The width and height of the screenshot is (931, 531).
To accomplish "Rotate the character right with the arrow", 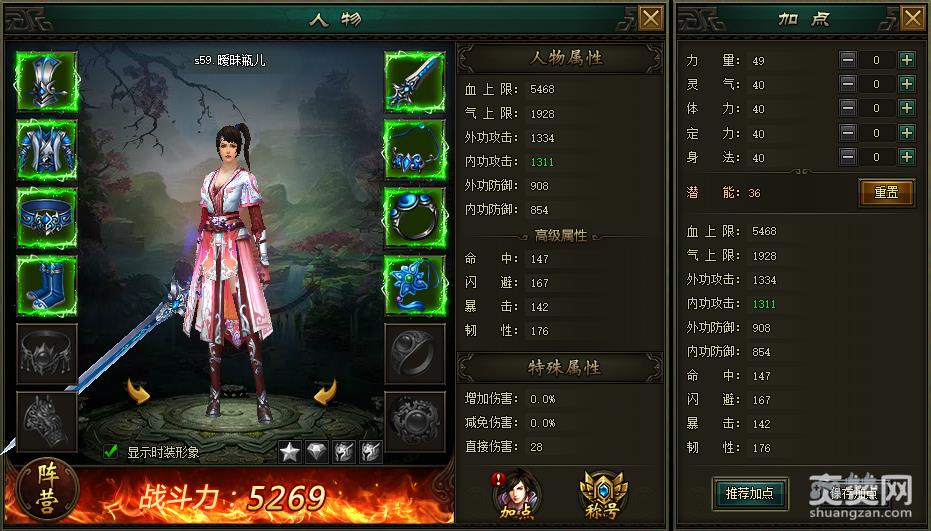I will click(x=326, y=391).
